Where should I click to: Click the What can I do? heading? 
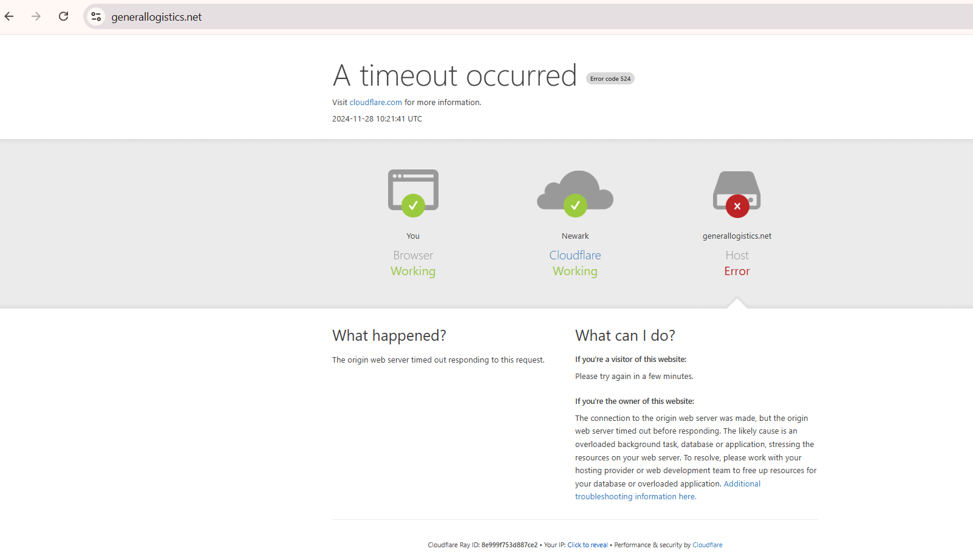point(625,335)
